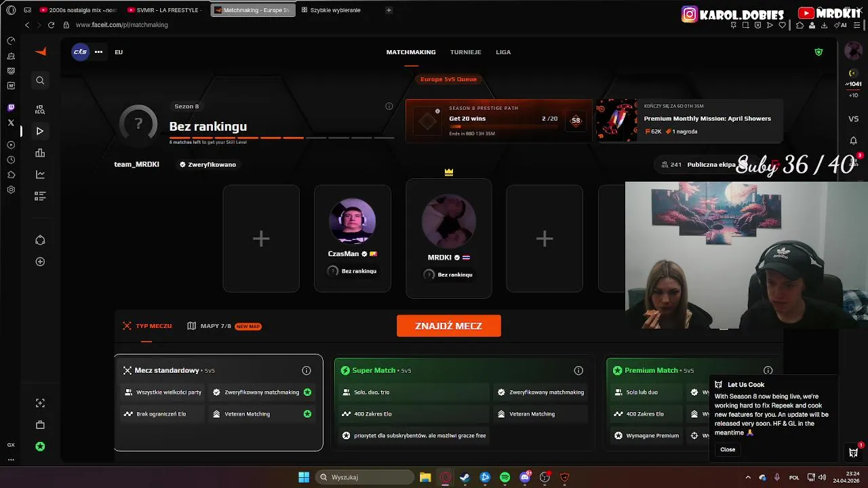Open the Publiczna ekipa party privacy selector
This screenshot has width=868, height=488.
pos(711,165)
